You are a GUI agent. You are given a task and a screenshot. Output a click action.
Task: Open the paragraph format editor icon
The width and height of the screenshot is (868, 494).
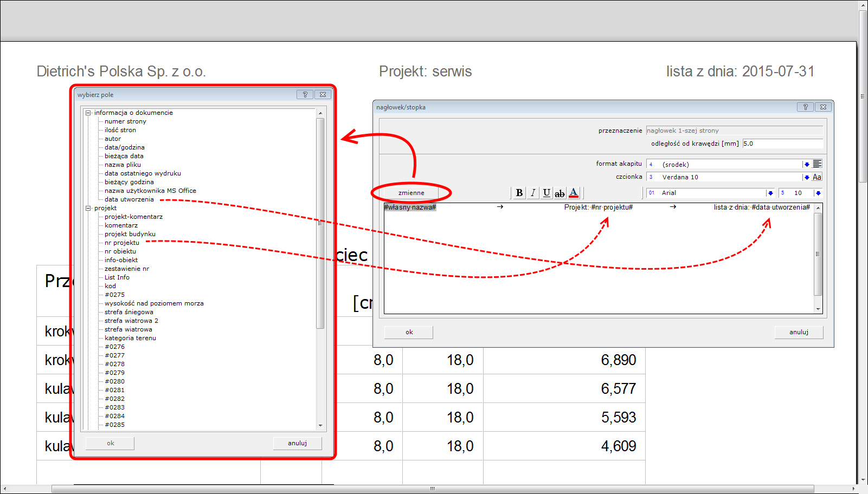click(817, 164)
